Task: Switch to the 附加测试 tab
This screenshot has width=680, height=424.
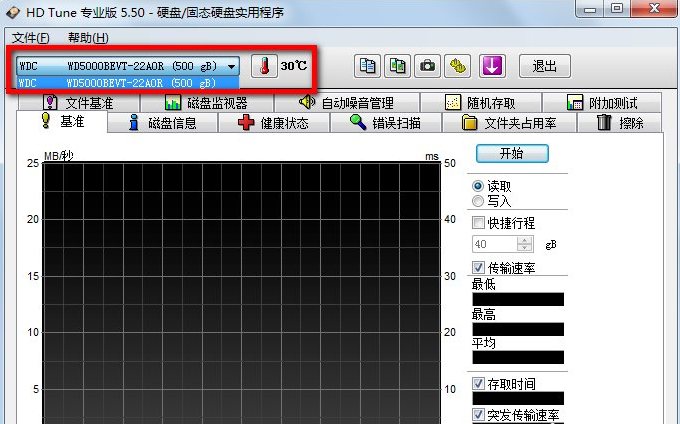Action: click(602, 103)
